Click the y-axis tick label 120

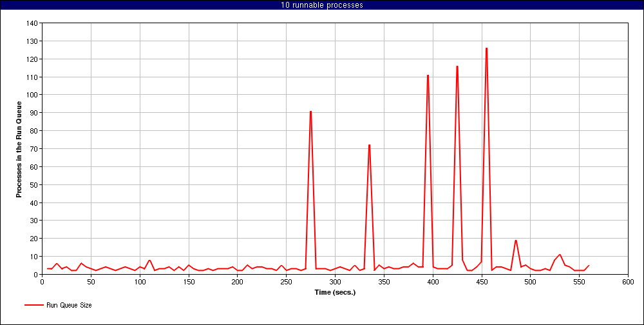pyautogui.click(x=33, y=59)
